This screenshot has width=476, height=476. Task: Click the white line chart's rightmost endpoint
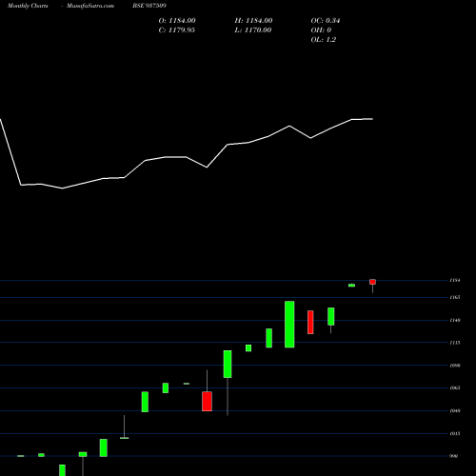[372, 119]
